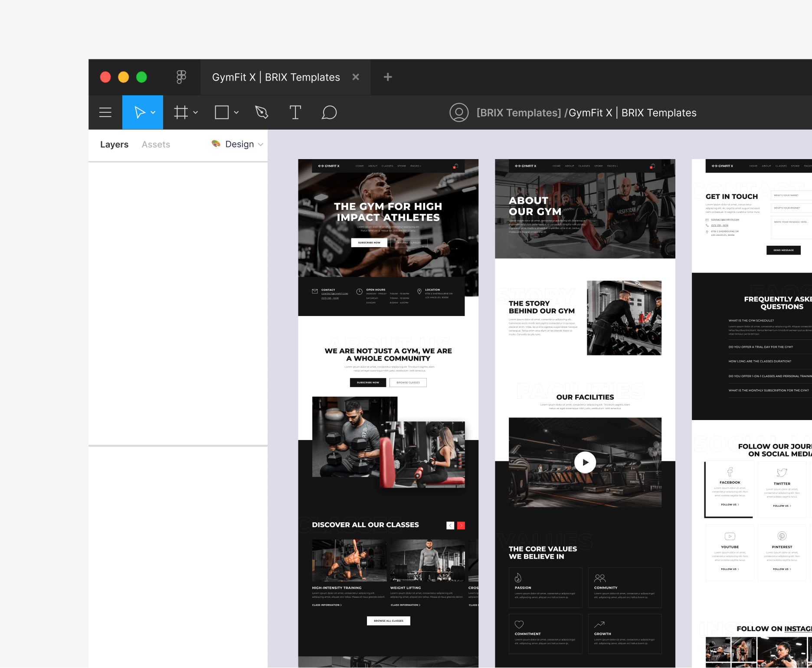
Task: Select the Frame tool
Action: point(181,112)
